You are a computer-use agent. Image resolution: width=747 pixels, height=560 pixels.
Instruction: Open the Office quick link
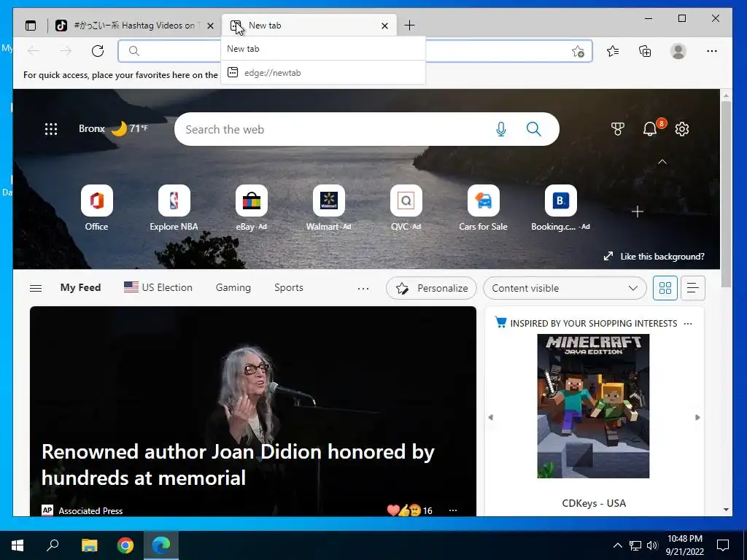click(97, 208)
